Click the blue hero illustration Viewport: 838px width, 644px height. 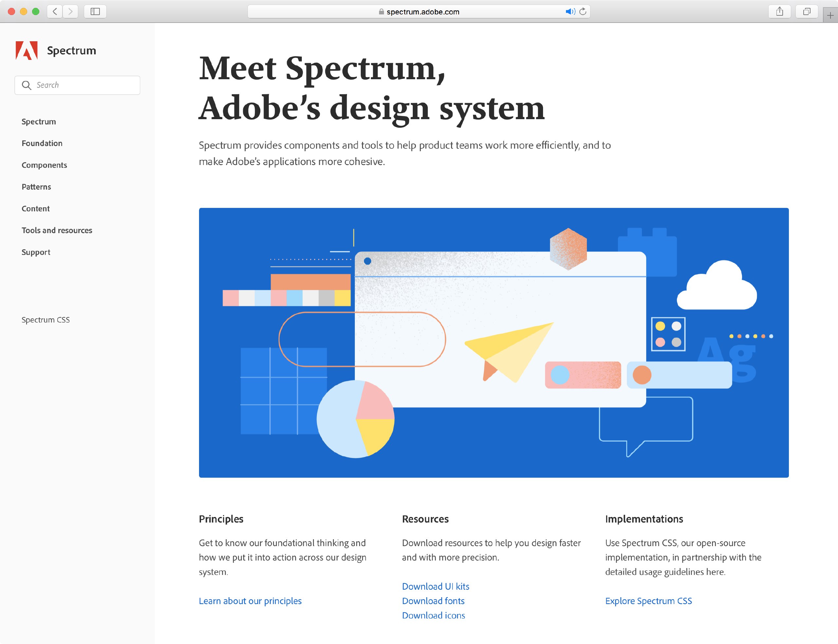coord(494,343)
